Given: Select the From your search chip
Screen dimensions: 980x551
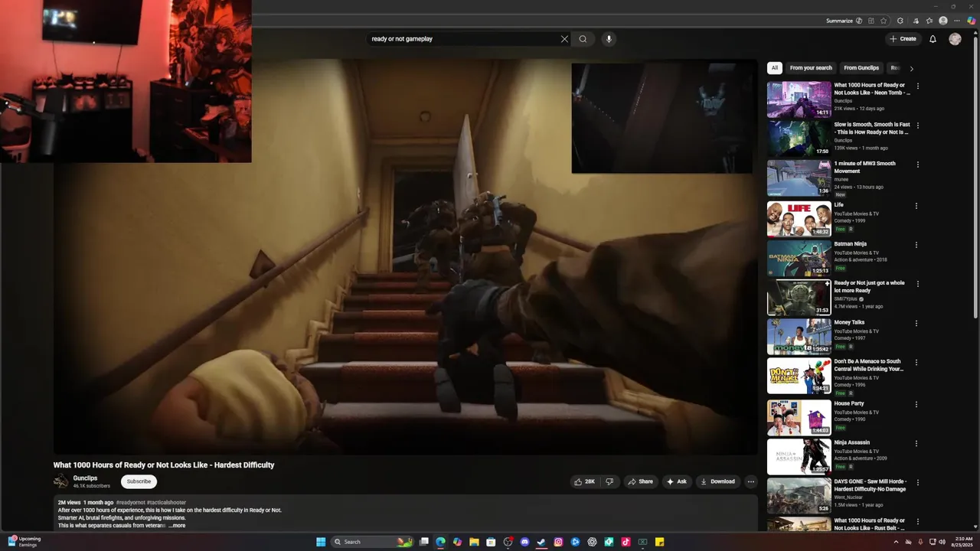Looking at the screenshot, I should click(811, 68).
